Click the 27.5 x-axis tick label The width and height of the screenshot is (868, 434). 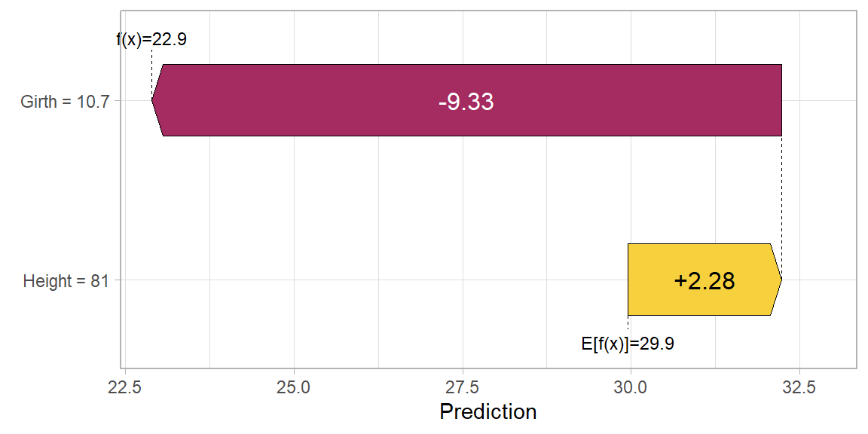pos(462,387)
